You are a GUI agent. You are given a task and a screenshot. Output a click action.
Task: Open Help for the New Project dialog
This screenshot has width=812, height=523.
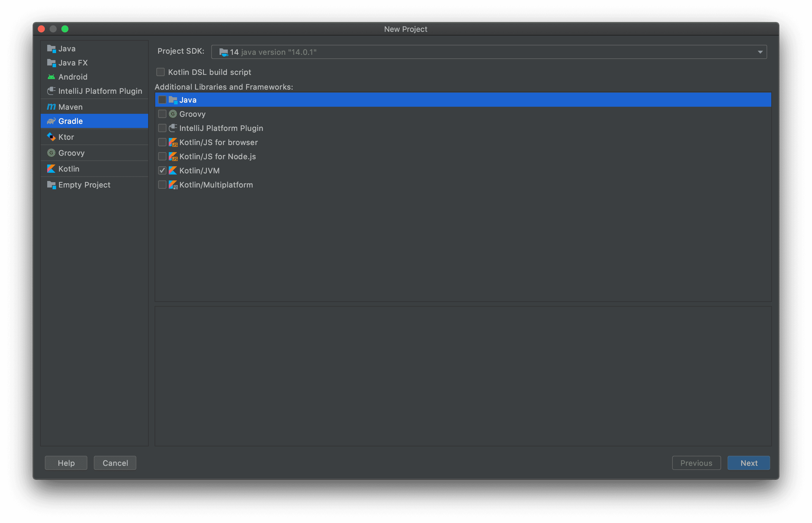click(66, 463)
